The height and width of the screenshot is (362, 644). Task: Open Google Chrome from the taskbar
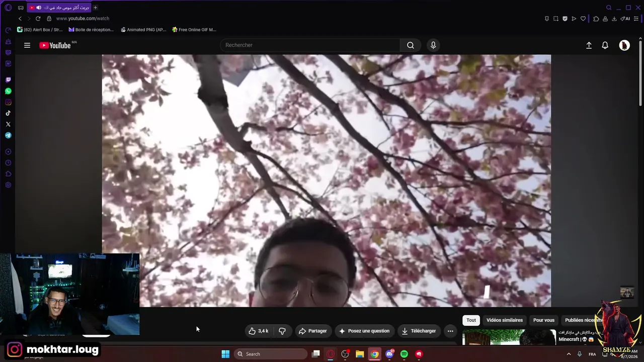pyautogui.click(x=375, y=354)
